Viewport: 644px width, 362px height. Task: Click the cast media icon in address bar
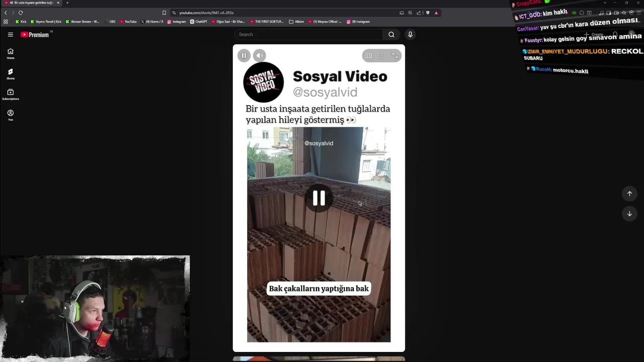click(401, 13)
